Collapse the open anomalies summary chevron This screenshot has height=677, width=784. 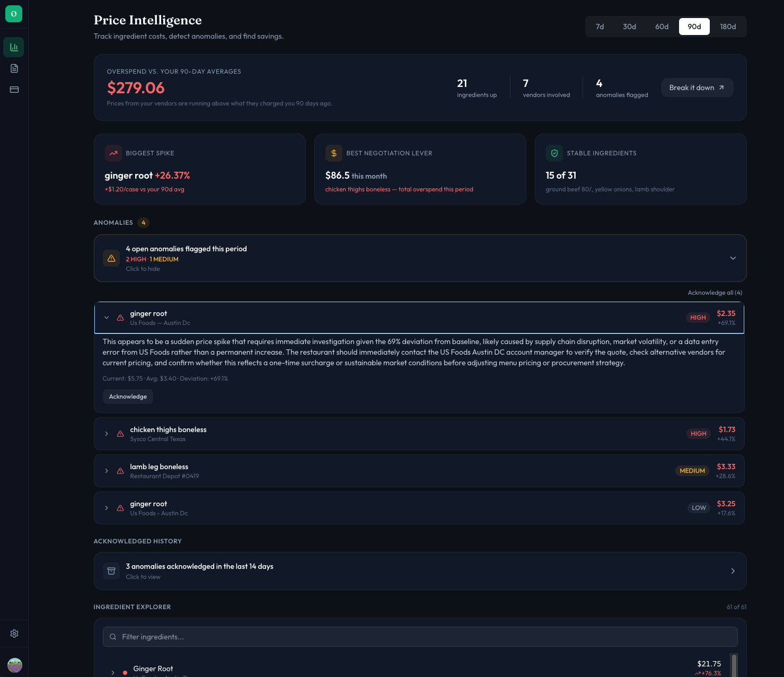click(x=733, y=258)
